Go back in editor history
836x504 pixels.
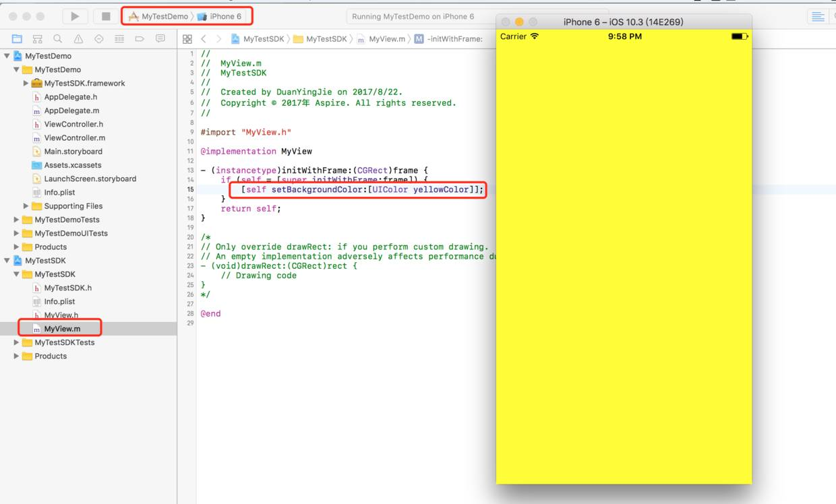[x=204, y=39]
